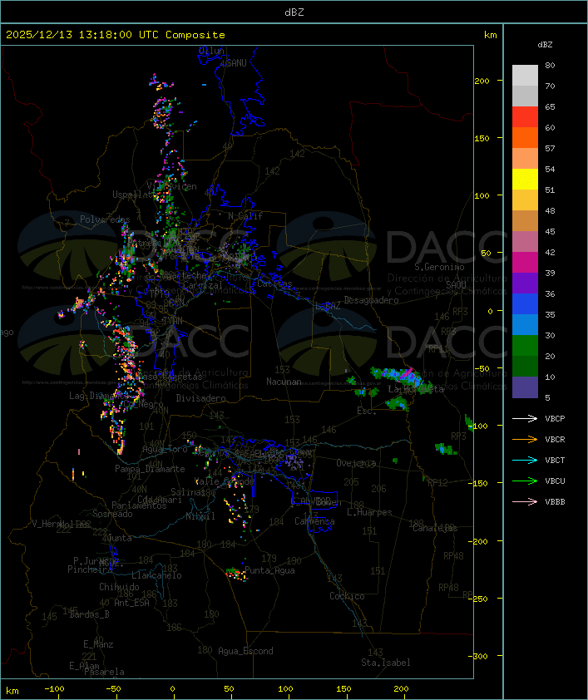Click the VBBB legend label
Image resolution: width=588 pixels, height=700 pixels.
[x=555, y=501]
